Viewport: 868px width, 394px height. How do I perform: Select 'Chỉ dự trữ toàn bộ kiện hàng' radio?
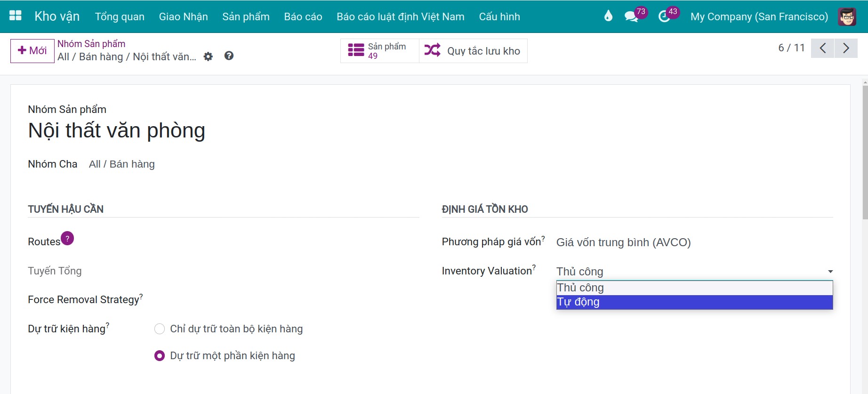click(x=160, y=329)
